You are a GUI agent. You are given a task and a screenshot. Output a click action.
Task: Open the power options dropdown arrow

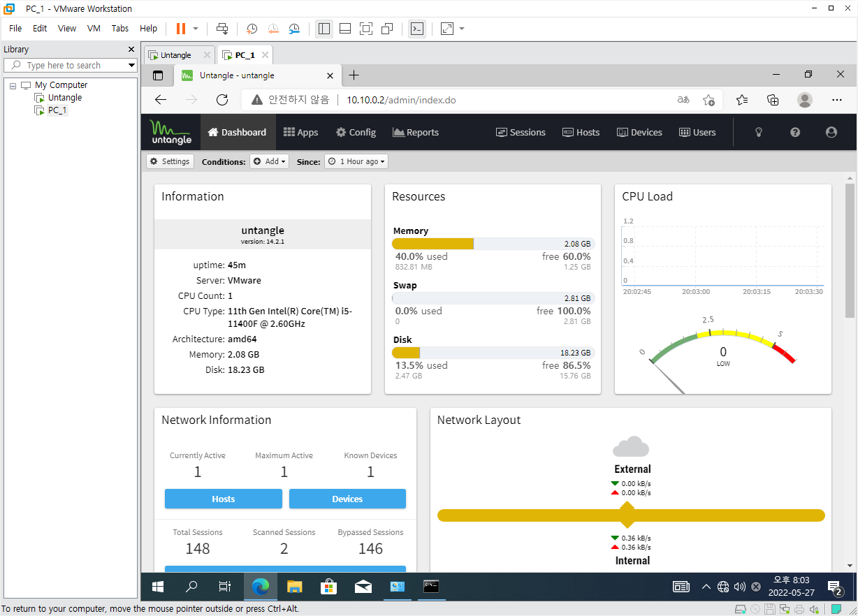click(196, 29)
